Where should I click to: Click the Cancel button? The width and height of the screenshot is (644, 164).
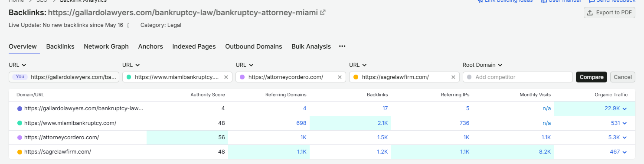[623, 77]
